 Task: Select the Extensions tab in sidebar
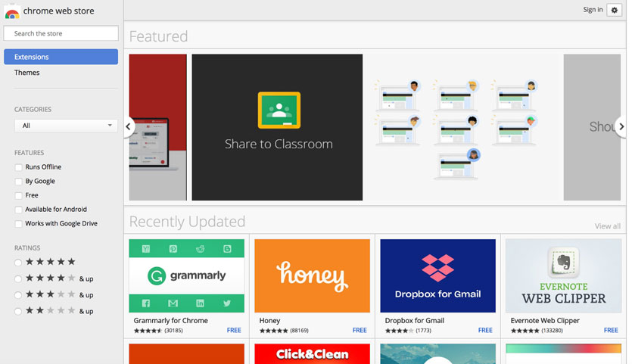click(x=61, y=57)
